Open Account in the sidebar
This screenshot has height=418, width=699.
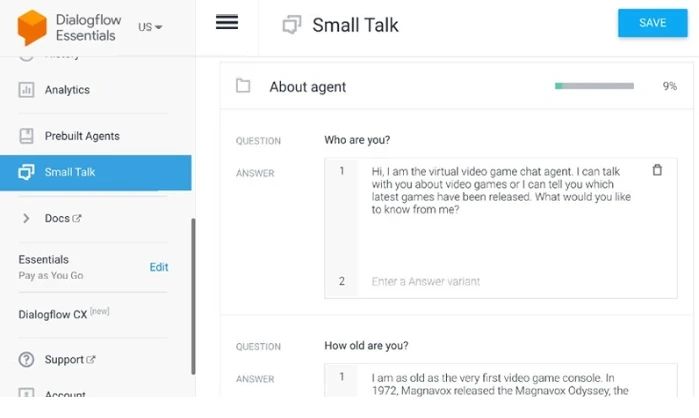pyautogui.click(x=65, y=393)
